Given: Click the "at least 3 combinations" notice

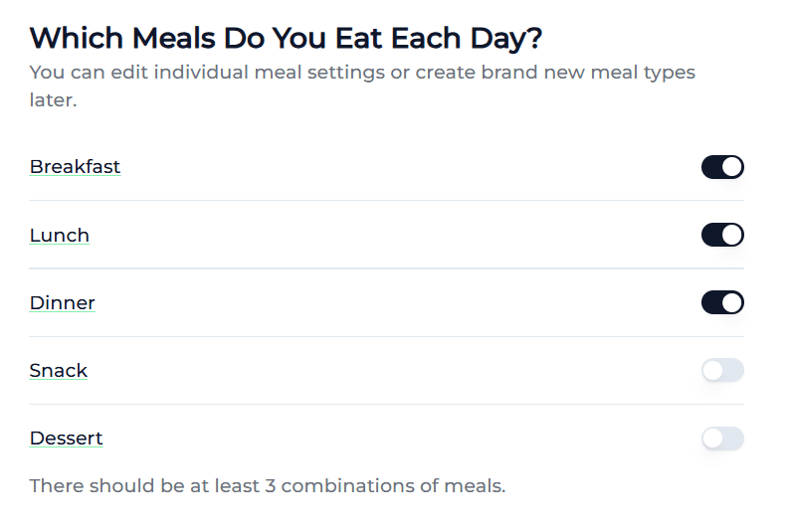Looking at the screenshot, I should (x=268, y=486).
